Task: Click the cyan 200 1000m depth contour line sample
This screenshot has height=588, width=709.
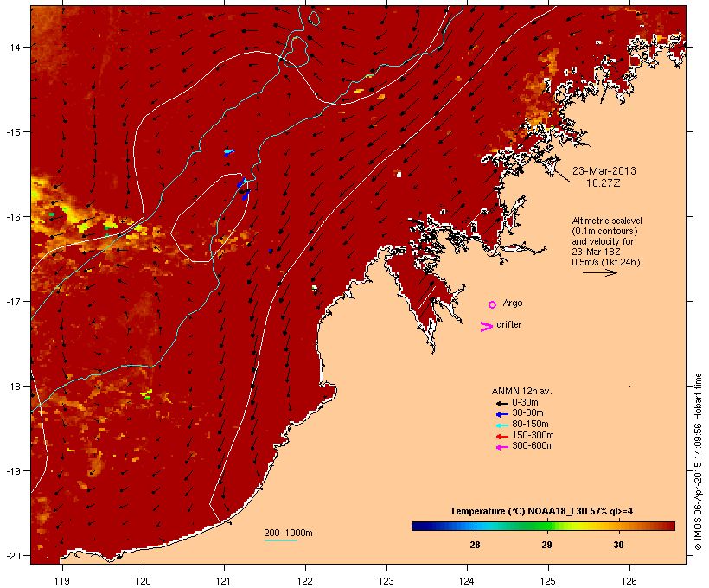Action: pyautogui.click(x=280, y=540)
